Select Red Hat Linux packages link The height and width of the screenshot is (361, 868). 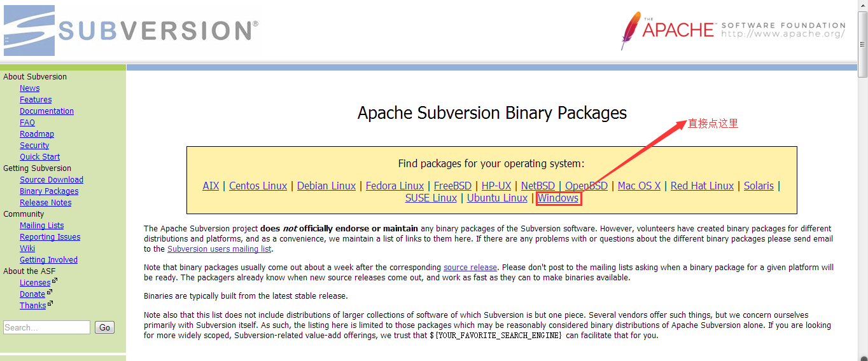702,186
